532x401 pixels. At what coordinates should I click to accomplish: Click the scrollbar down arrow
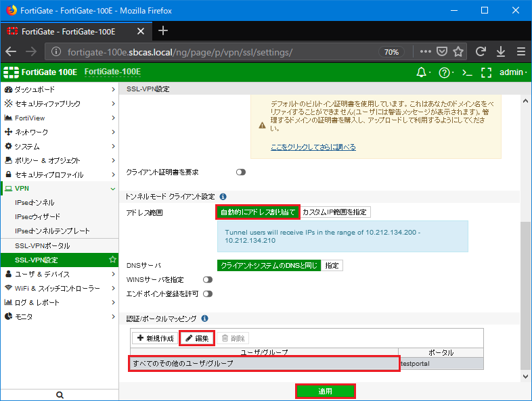[x=525, y=376]
